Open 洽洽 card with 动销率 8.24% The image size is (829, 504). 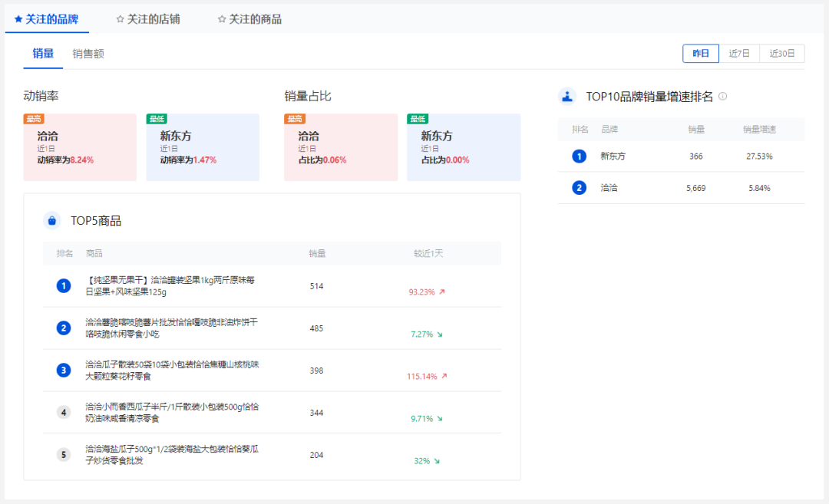pyautogui.click(x=80, y=147)
